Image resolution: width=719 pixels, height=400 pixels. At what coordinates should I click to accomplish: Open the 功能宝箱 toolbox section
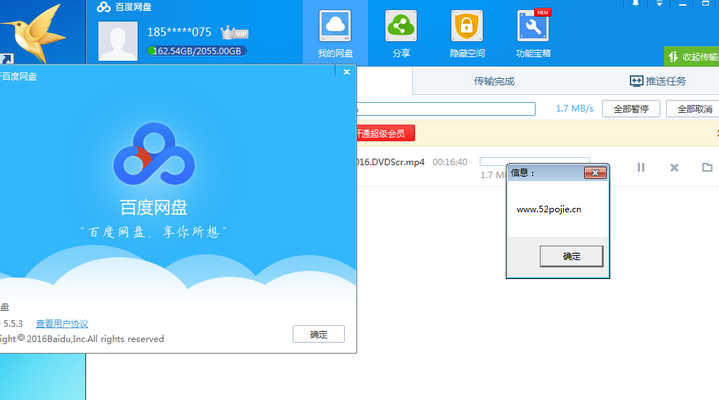click(x=533, y=34)
